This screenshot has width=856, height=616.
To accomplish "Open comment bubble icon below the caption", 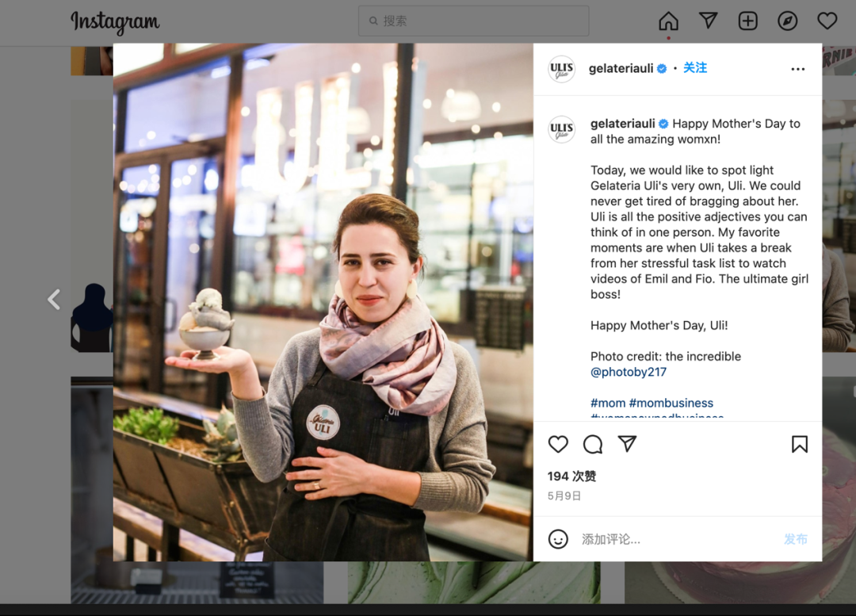I will pyautogui.click(x=593, y=444).
